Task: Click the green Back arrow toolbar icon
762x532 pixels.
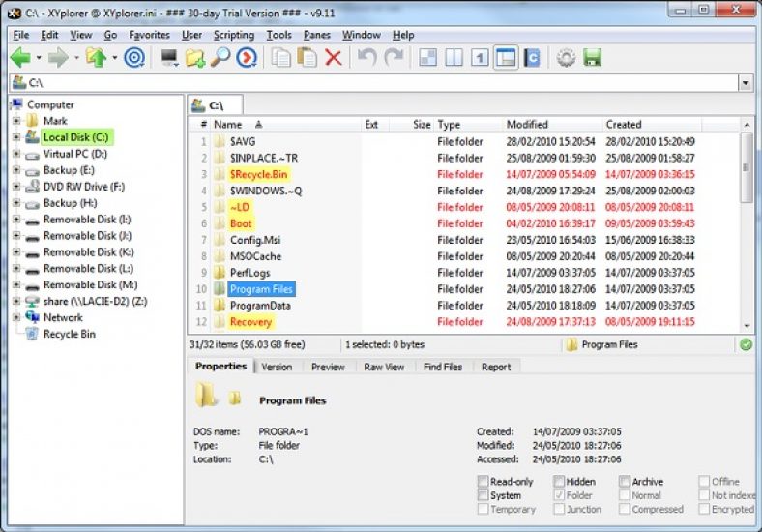Action: (x=19, y=58)
